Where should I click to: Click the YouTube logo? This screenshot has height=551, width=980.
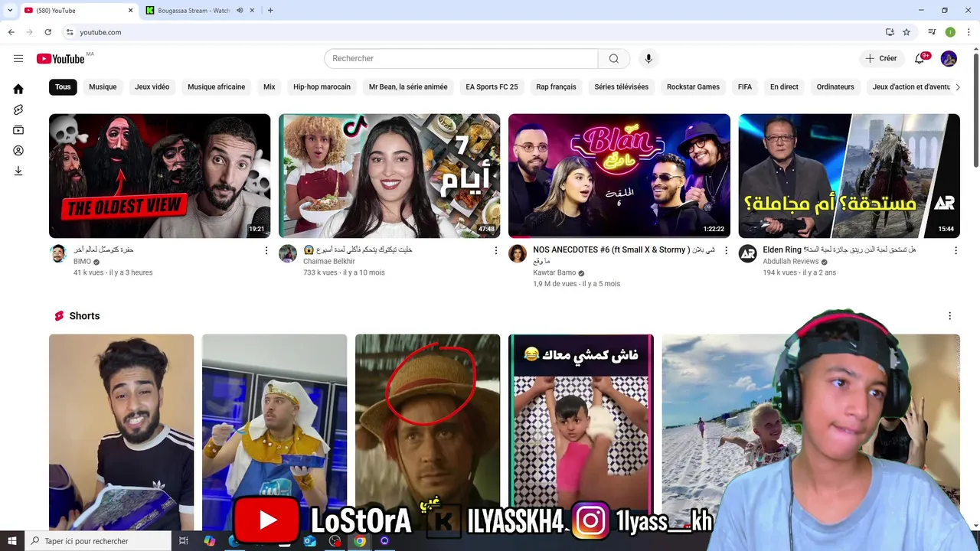60,59
